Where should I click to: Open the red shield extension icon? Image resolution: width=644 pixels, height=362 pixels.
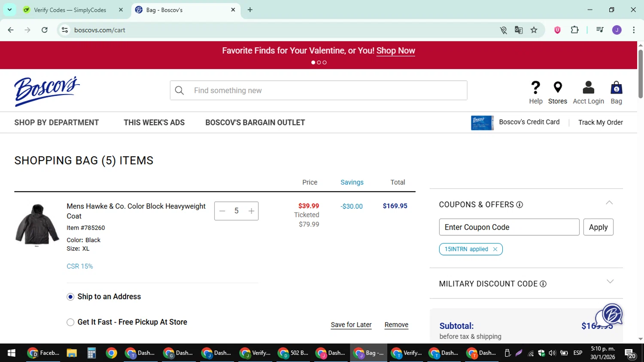557,30
